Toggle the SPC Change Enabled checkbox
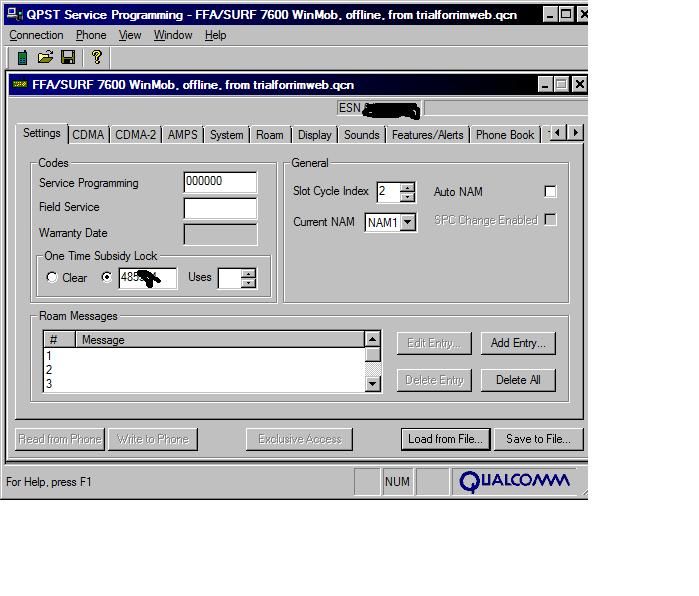 (551, 220)
